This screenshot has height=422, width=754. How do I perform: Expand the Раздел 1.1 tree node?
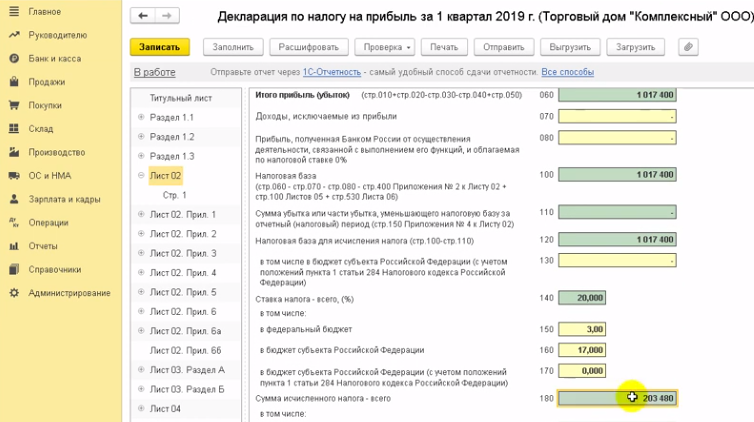[x=142, y=118]
